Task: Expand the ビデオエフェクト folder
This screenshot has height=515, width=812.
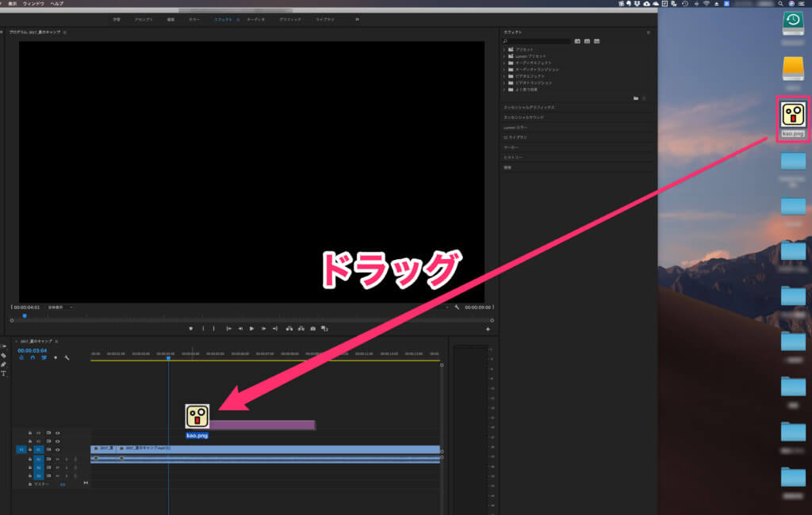Action: [504, 76]
